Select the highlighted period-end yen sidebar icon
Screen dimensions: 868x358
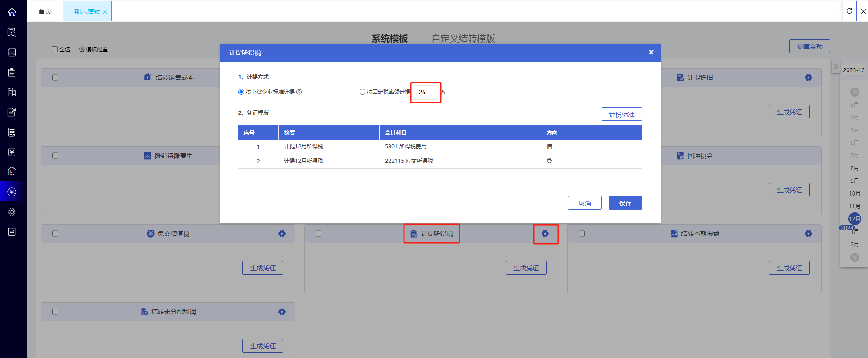tap(12, 192)
